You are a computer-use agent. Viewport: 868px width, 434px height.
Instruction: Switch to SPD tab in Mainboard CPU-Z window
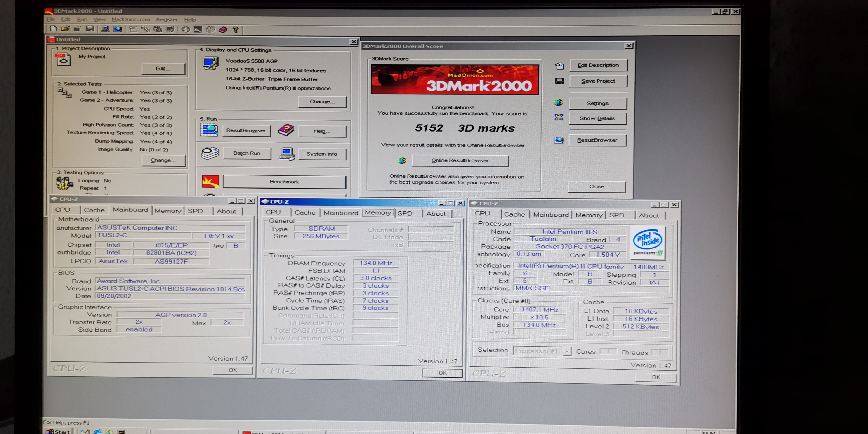195,211
